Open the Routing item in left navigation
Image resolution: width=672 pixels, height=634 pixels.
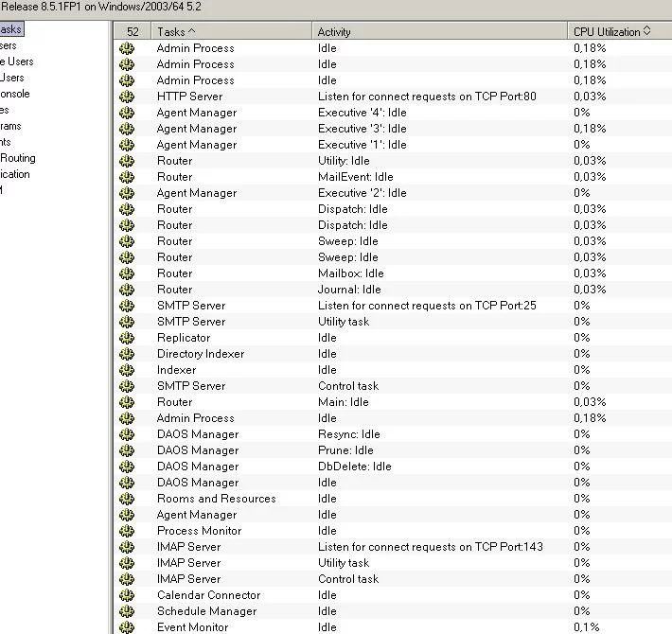(x=17, y=158)
